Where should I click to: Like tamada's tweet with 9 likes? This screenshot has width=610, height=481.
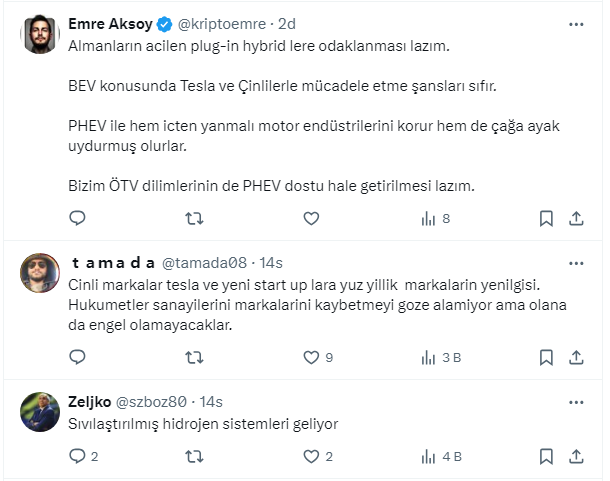311,356
